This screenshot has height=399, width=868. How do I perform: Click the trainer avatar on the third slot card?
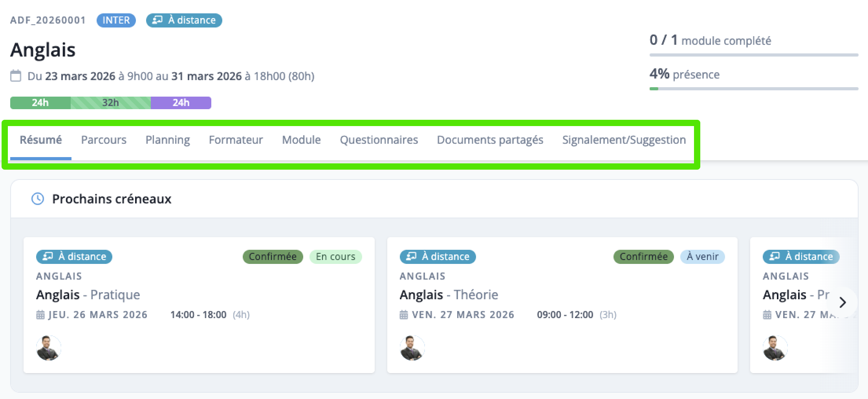(x=775, y=348)
